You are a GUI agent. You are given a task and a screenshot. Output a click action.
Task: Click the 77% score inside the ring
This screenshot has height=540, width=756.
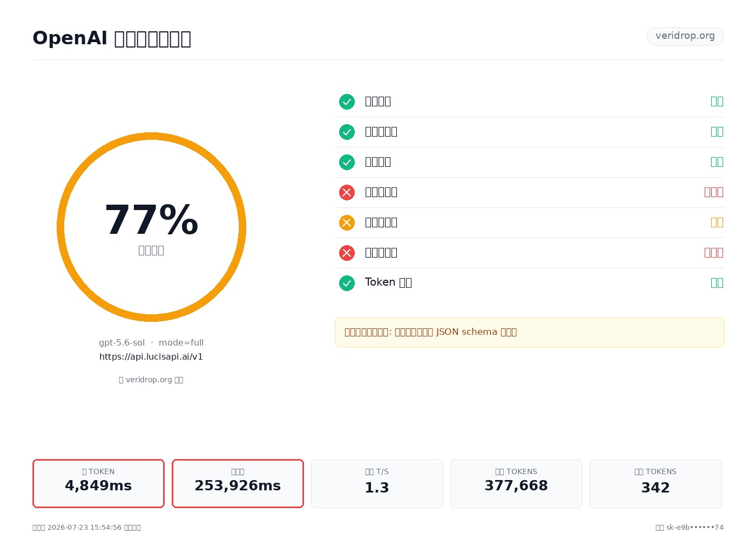coord(151,220)
